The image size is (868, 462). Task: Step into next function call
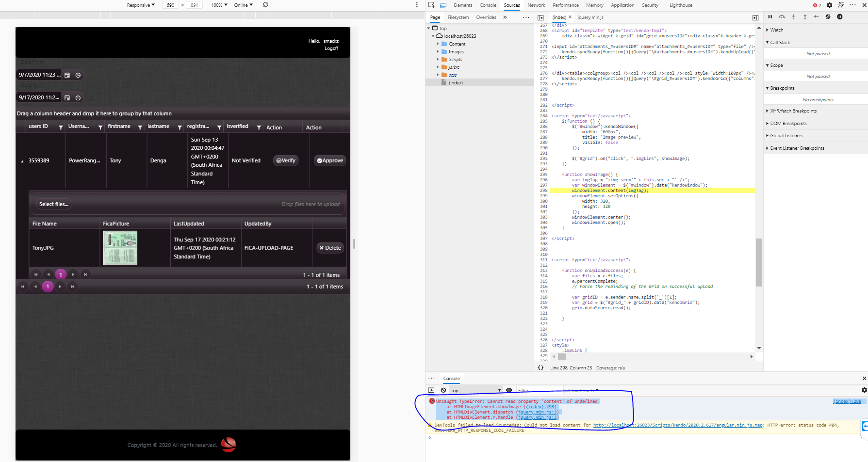pyautogui.click(x=793, y=17)
